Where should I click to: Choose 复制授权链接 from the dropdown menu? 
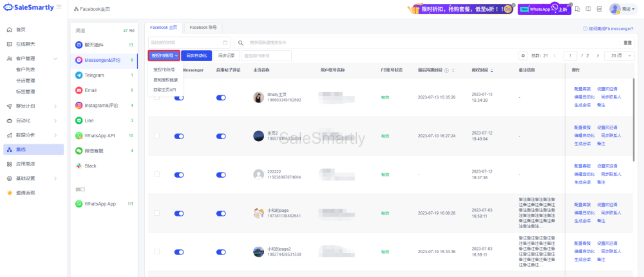166,80
